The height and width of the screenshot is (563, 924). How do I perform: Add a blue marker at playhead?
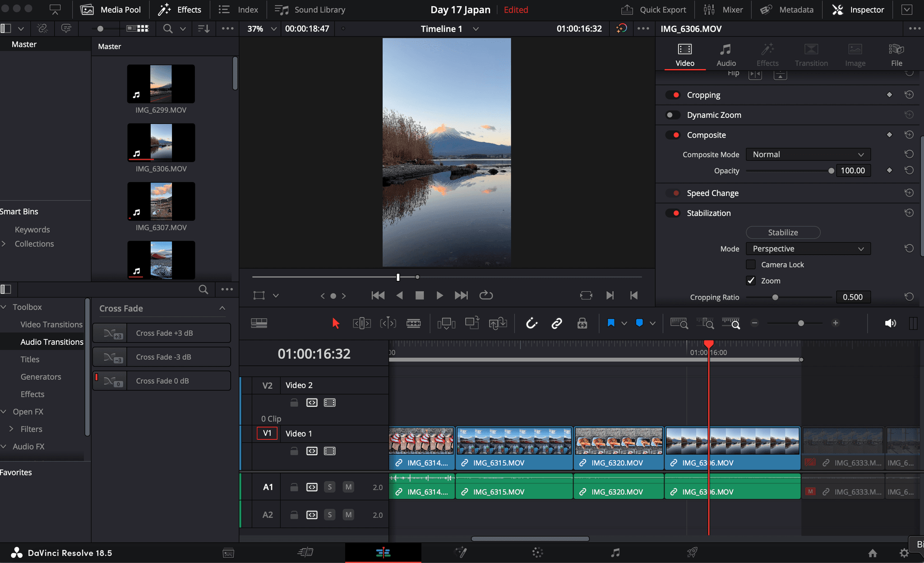tap(639, 323)
